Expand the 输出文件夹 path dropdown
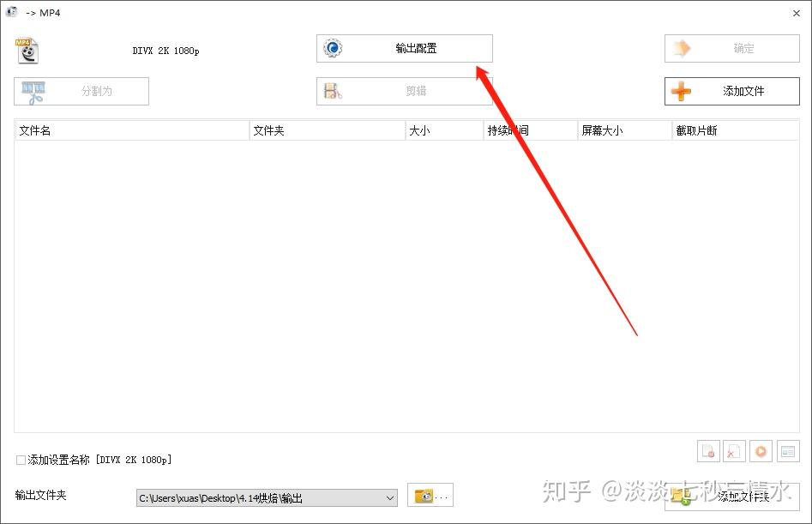This screenshot has width=812, height=524. coord(390,498)
